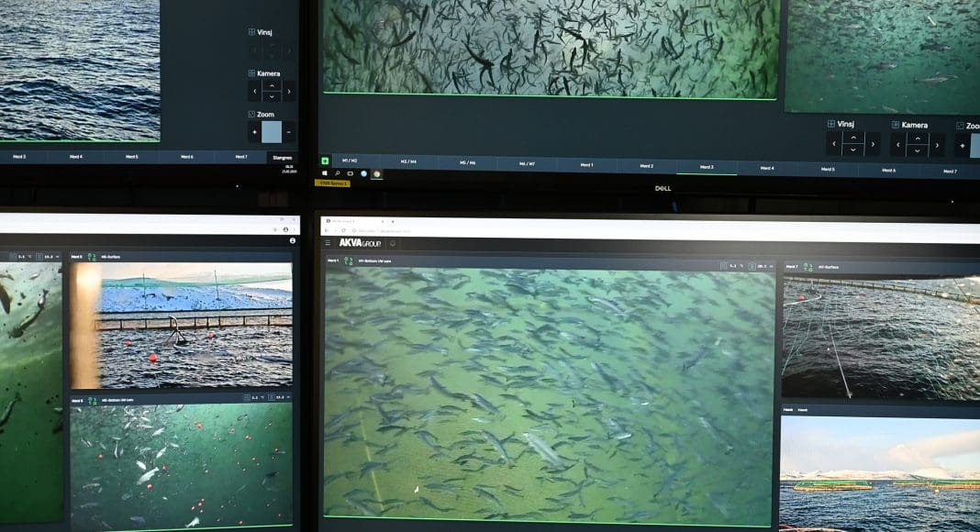Screen dimensions: 980x532
Task: Select Merd 5 tab on top-left monitor
Action: 132,157
